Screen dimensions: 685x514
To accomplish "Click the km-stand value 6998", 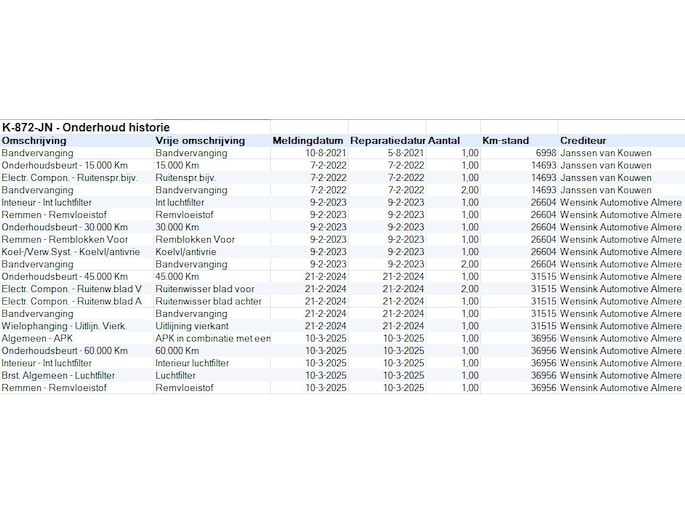I will tap(545, 153).
